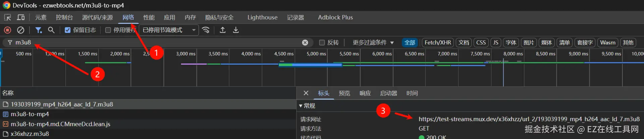The height and width of the screenshot is (139, 644).
Task: Toggle the 保留日志 checkbox
Action: [x=67, y=30]
